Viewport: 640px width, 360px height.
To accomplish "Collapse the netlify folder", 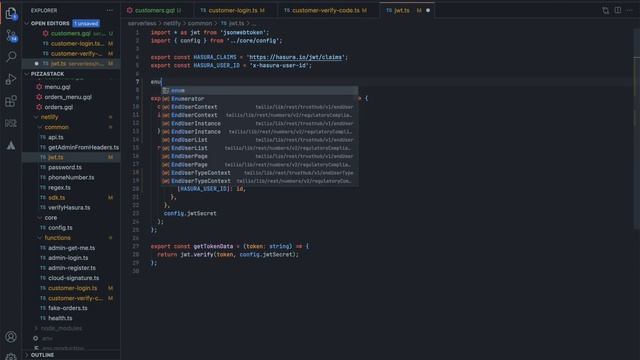I will pos(36,117).
